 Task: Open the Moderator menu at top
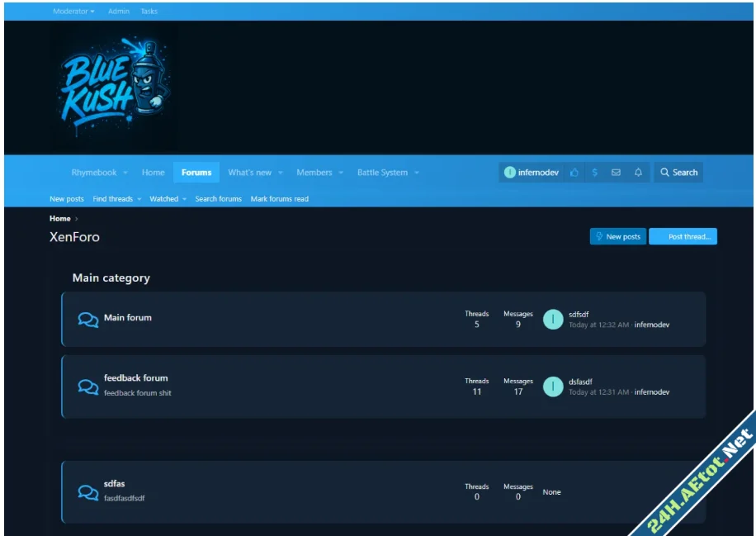73,12
